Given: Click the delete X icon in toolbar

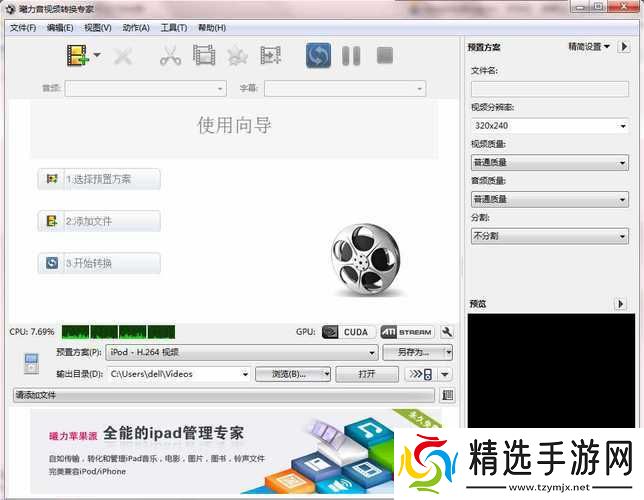Looking at the screenshot, I should coord(123,55).
